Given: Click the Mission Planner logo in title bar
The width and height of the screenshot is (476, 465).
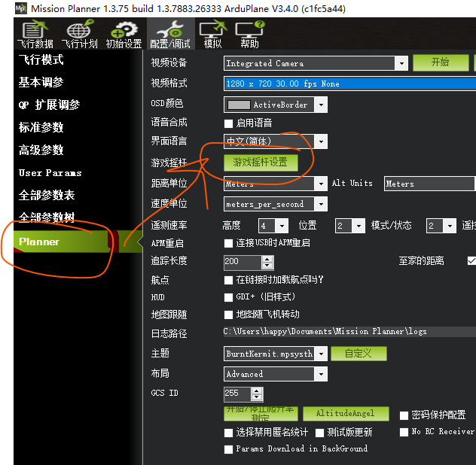Looking at the screenshot, I should point(20,8).
